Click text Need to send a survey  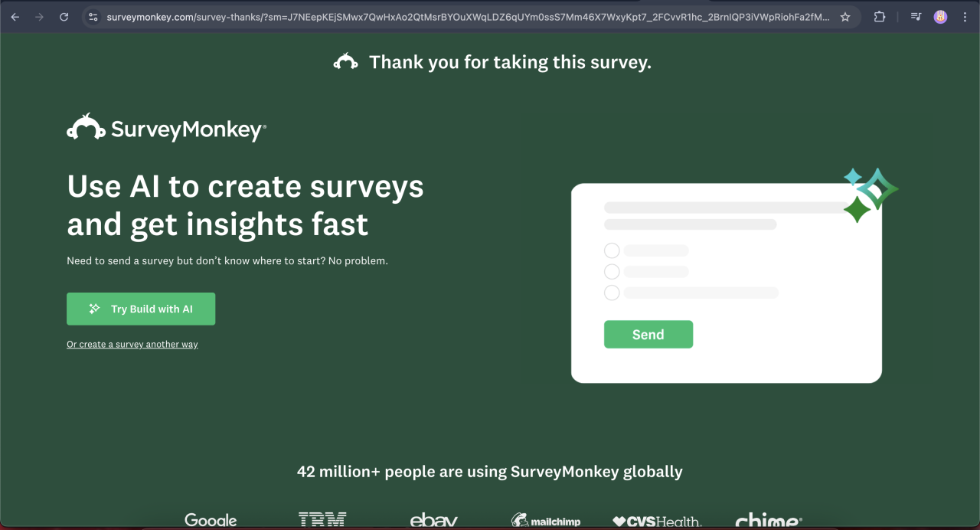(227, 260)
